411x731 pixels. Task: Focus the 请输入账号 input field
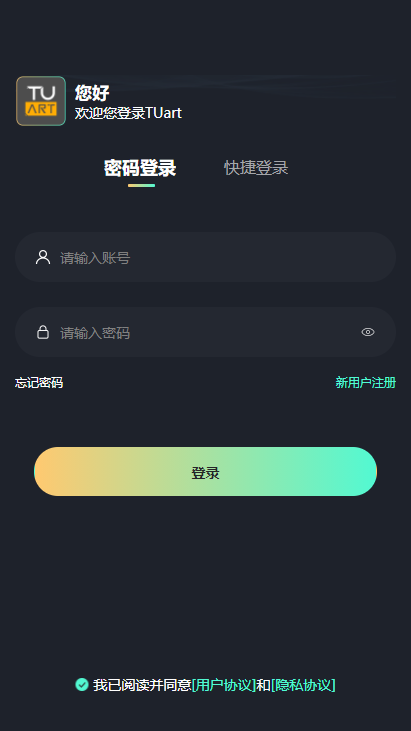[x=206, y=257]
